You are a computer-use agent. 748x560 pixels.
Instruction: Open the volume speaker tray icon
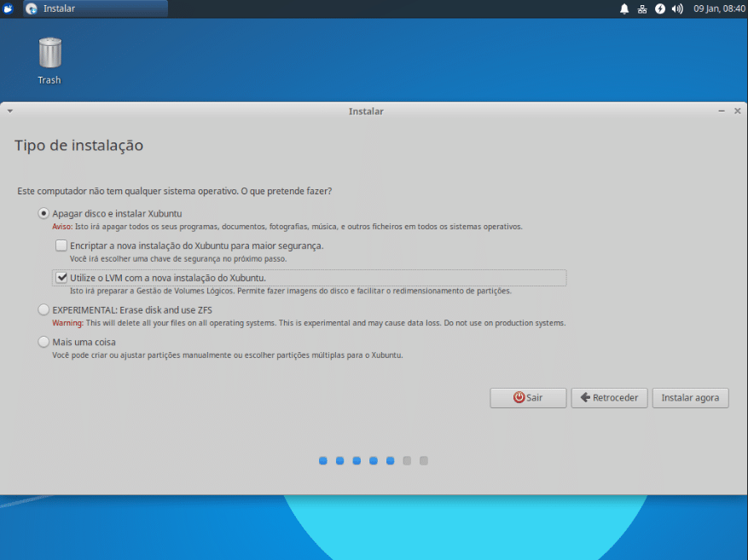point(677,9)
